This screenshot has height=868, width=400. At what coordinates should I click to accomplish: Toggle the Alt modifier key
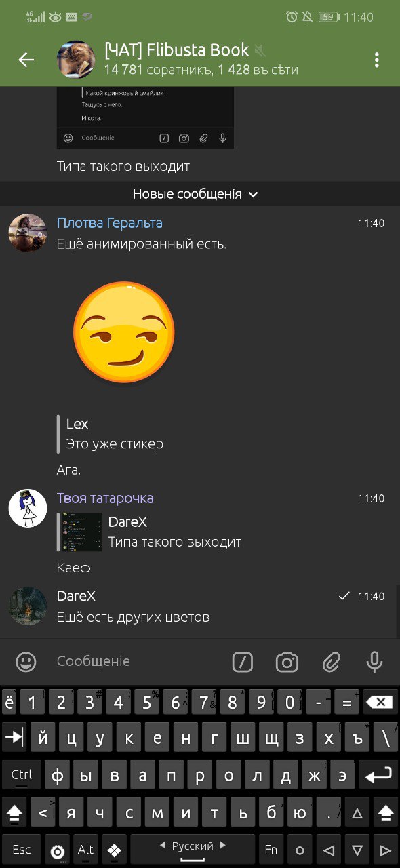click(85, 850)
